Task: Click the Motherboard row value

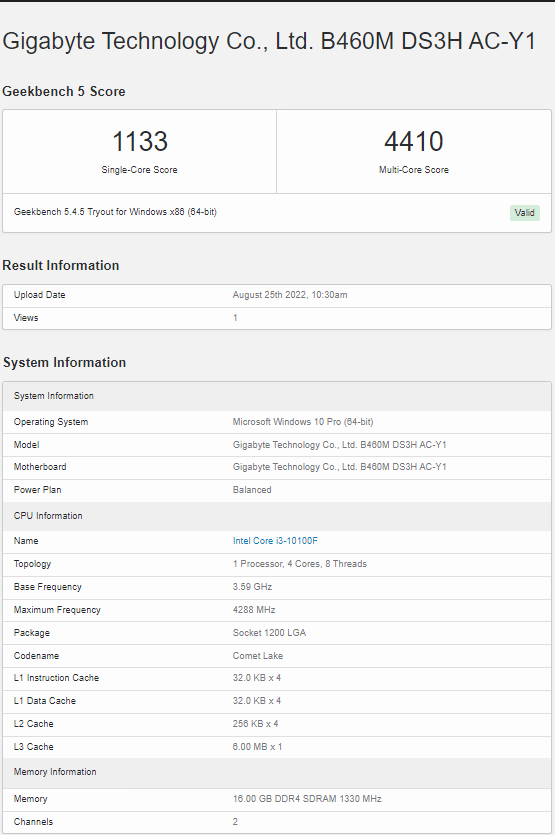Action: point(339,466)
